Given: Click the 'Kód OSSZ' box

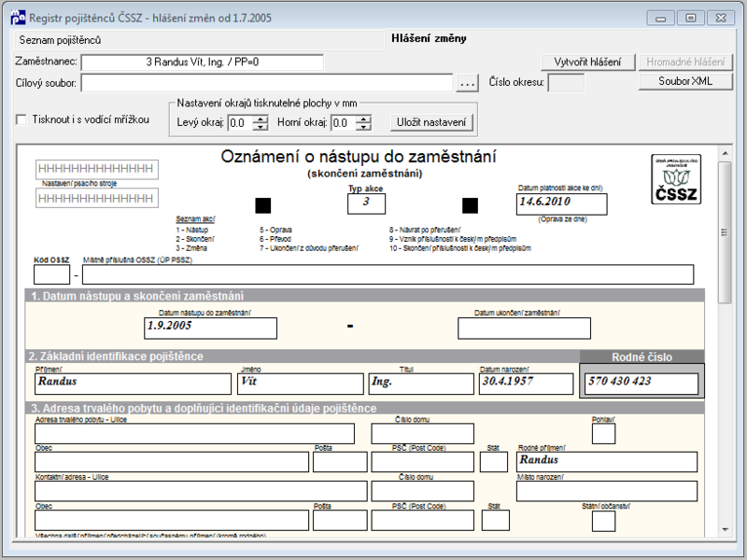Looking at the screenshot, I should pyautogui.click(x=52, y=274).
